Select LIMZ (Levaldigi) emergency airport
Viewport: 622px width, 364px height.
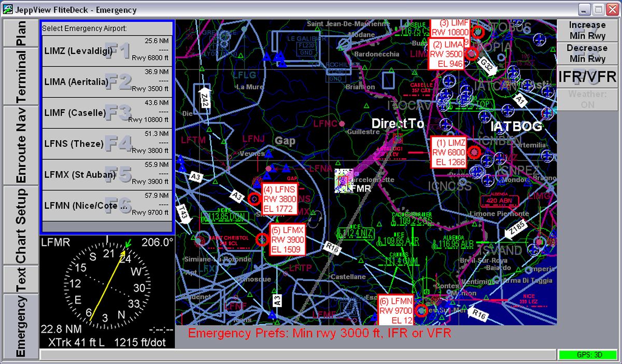pyautogui.click(x=107, y=51)
